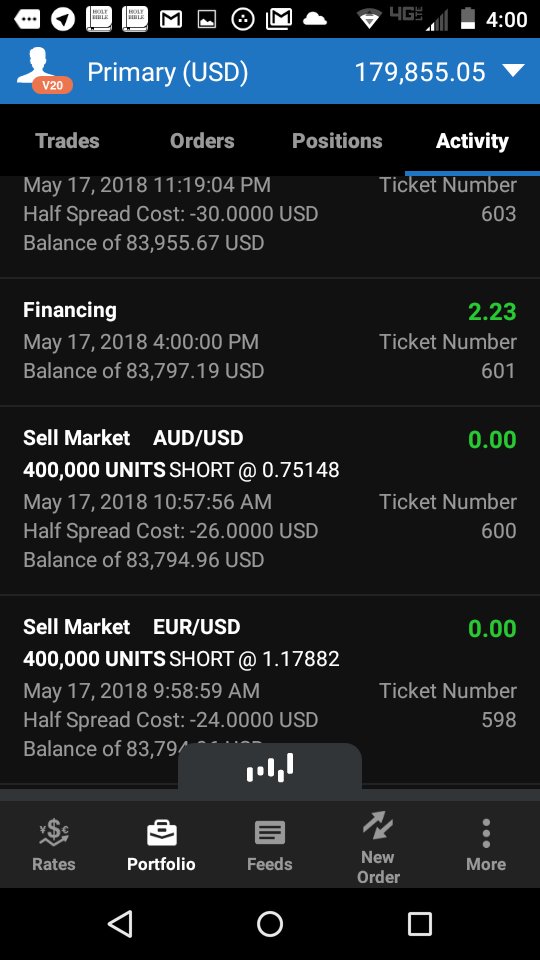This screenshot has height=960, width=540.
Task: Tap the Primary (USD) account name
Action: [168, 72]
